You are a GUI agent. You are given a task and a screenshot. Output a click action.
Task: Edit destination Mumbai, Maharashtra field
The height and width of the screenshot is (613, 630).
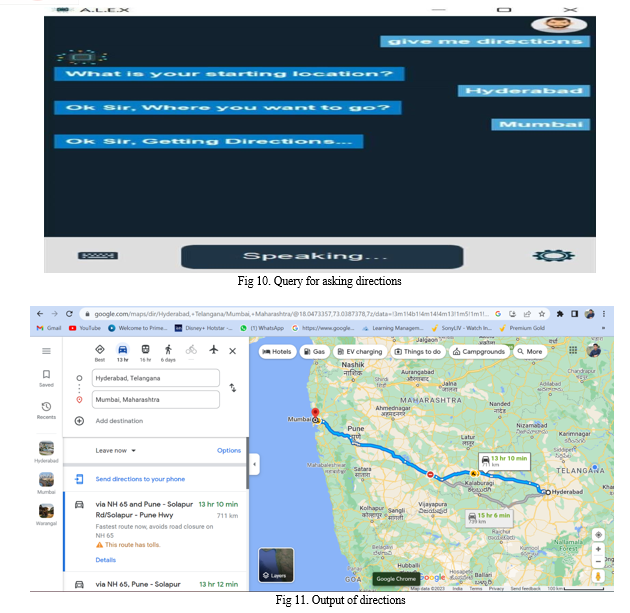coord(156,399)
